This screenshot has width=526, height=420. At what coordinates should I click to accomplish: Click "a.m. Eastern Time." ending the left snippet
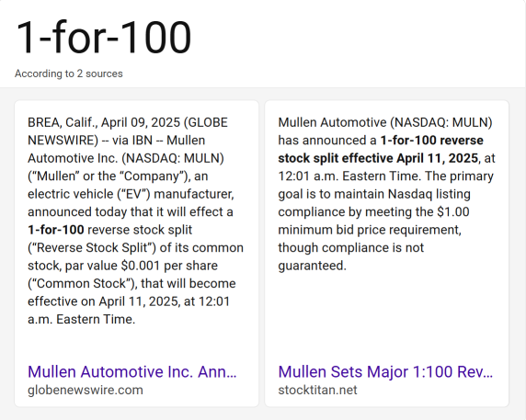coord(82,319)
